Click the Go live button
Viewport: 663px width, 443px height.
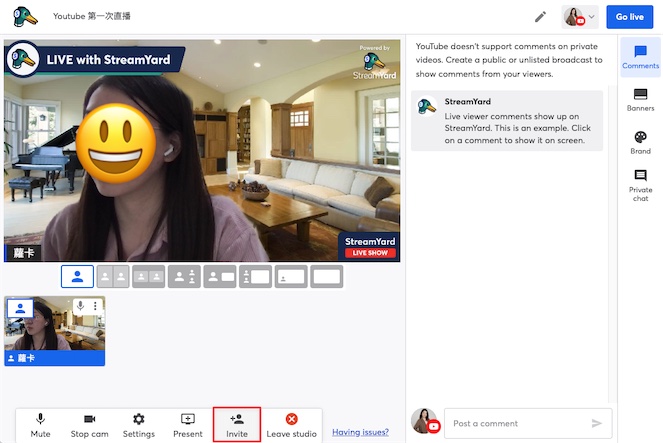click(x=630, y=17)
